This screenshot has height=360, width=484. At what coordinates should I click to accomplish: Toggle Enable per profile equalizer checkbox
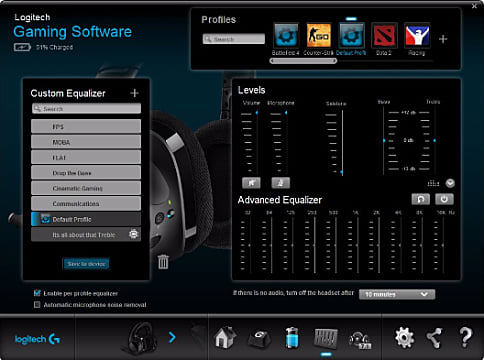pos(37,293)
